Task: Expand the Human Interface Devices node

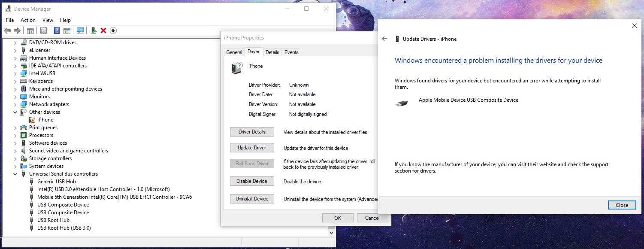Action: 15,58
